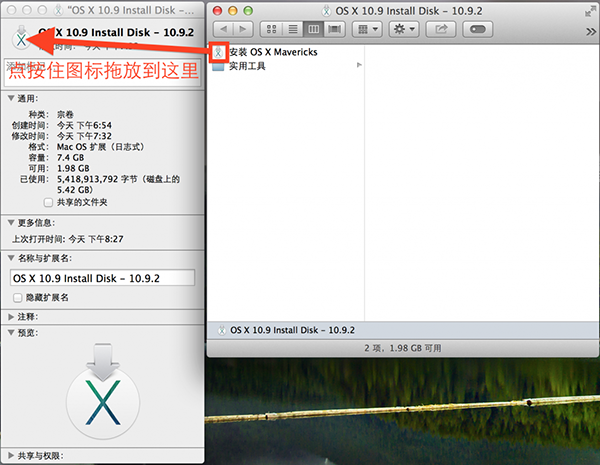600x465 pixels.
Task: Click the large preview icon in Info window
Action: [103, 391]
